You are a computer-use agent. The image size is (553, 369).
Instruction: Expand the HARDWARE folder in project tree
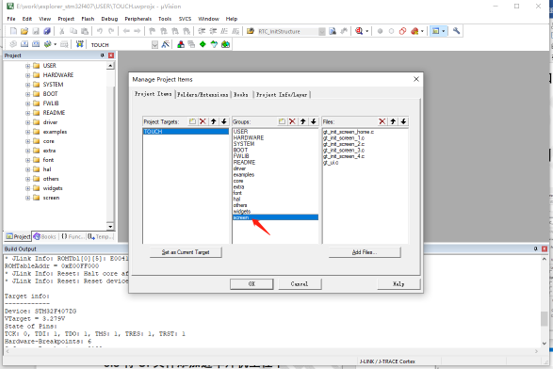pyautogui.click(x=28, y=75)
